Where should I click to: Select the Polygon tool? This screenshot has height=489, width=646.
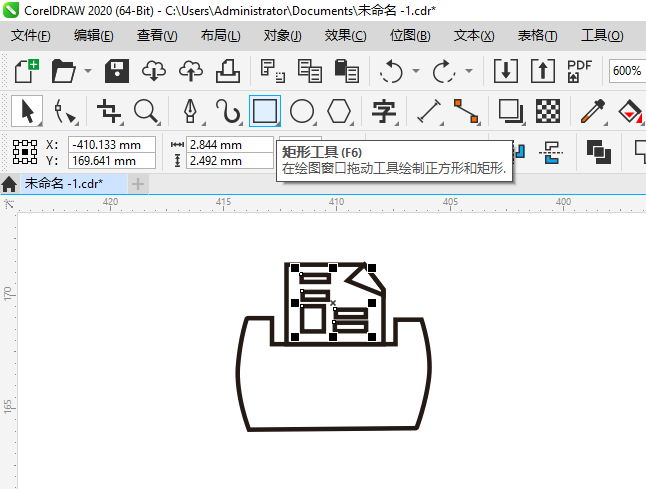click(x=339, y=111)
